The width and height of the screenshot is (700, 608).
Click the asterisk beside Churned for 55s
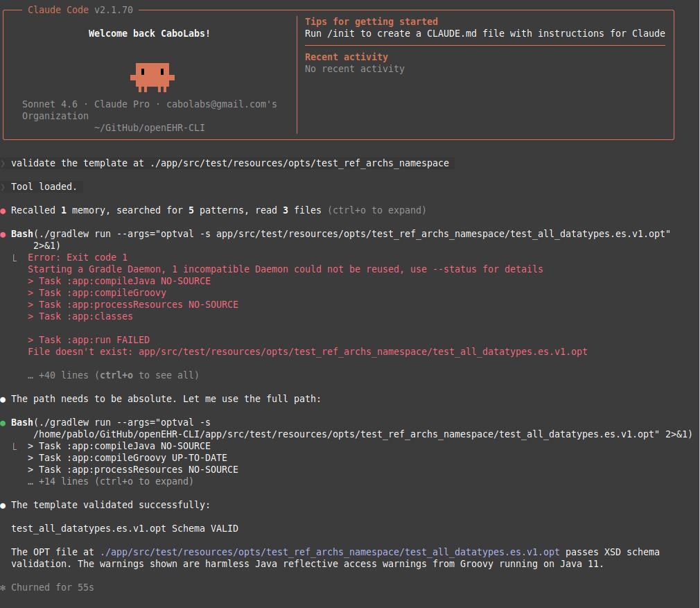[x=3, y=588]
